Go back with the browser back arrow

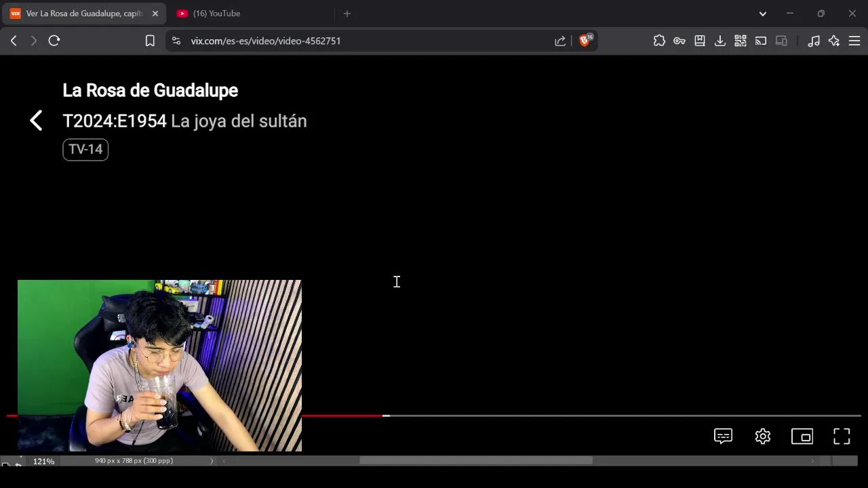14,41
